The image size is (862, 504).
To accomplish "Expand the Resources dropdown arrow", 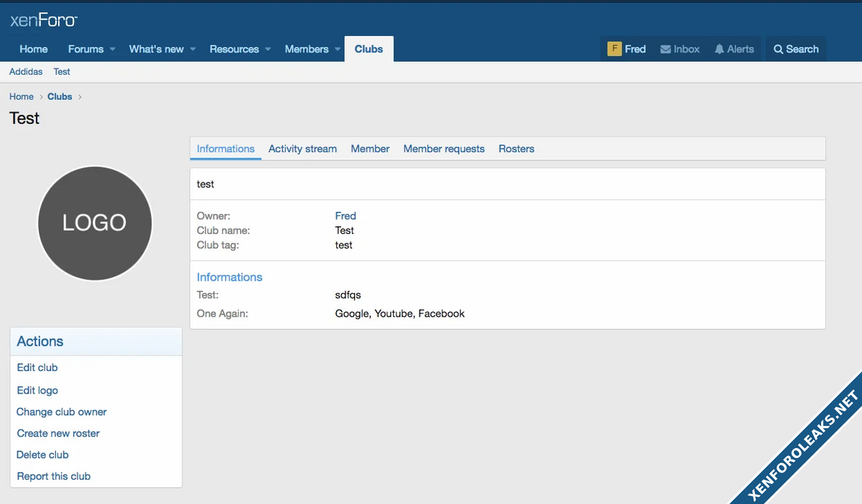I will coord(267,50).
